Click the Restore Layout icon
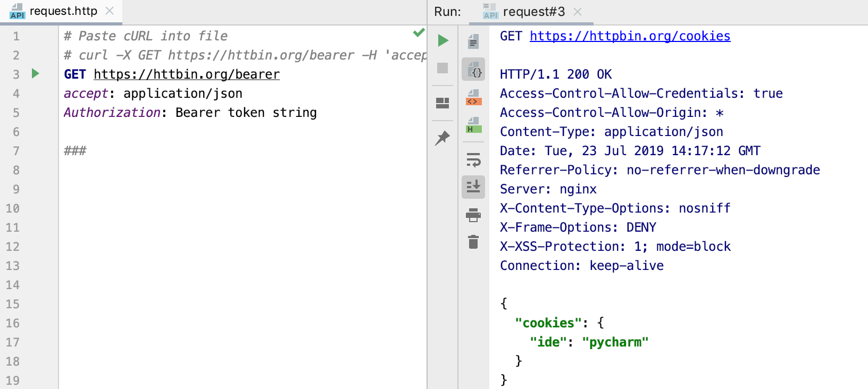This screenshot has width=868, height=389. click(x=443, y=103)
